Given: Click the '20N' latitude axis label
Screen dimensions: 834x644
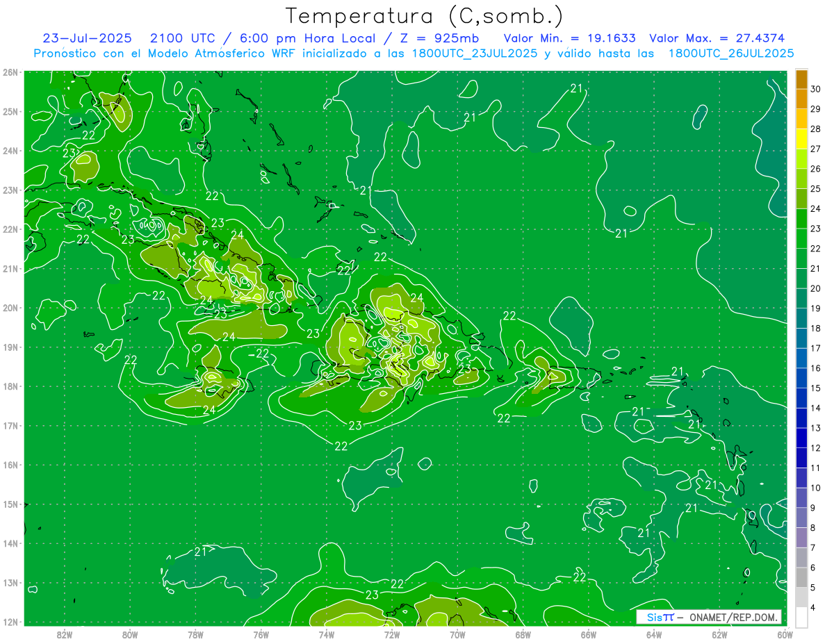Looking at the screenshot, I should (x=10, y=308).
